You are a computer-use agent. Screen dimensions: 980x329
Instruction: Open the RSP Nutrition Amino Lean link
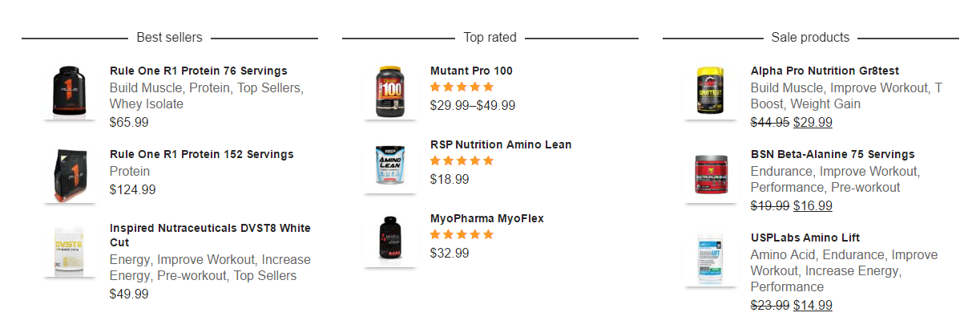coord(501,144)
